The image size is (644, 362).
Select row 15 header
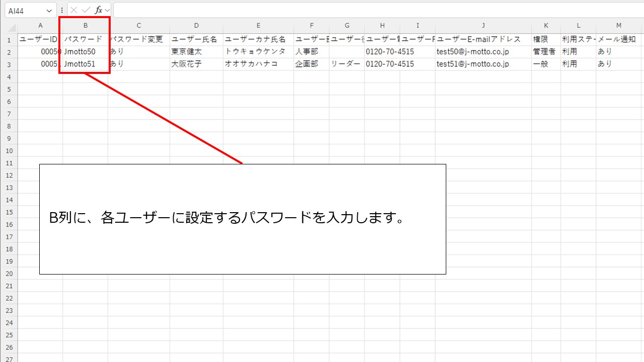[x=9, y=212]
